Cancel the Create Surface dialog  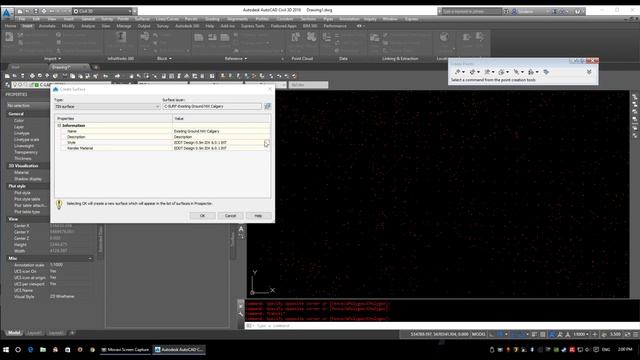[x=230, y=216]
